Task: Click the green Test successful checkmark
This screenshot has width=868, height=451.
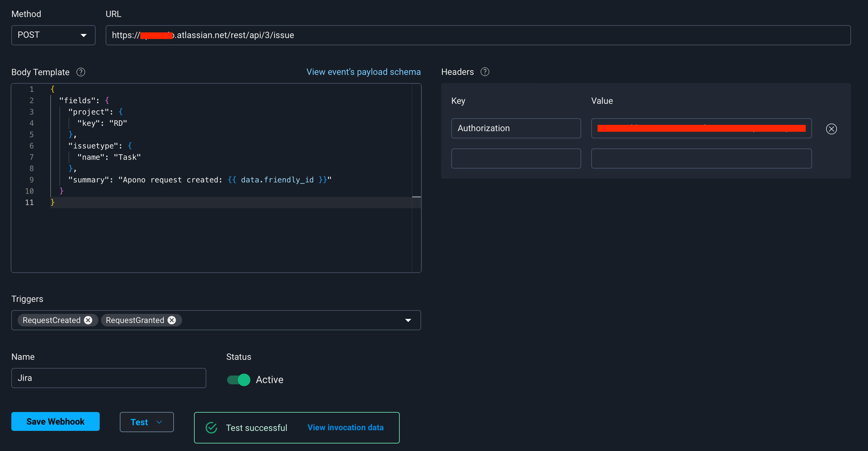Action: point(211,428)
